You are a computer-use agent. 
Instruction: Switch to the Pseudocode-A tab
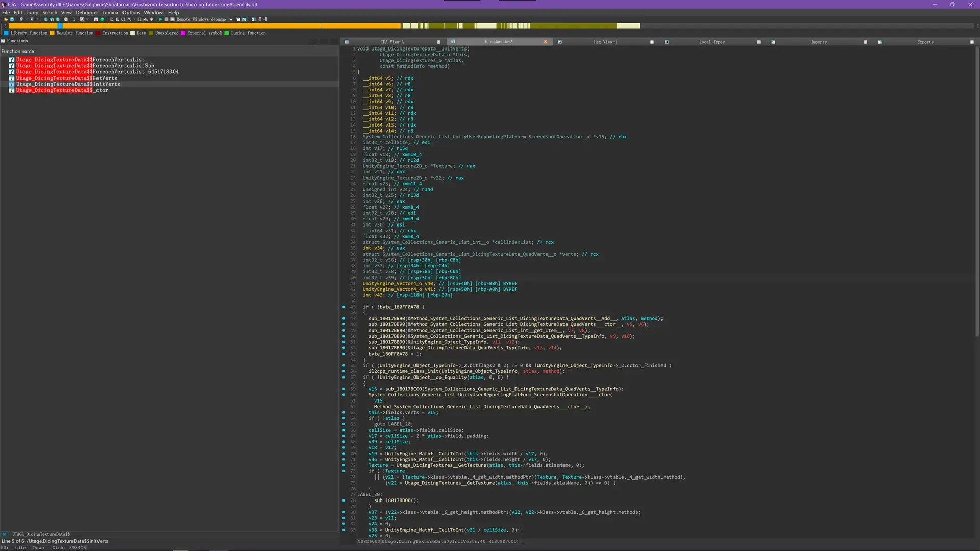(x=499, y=42)
